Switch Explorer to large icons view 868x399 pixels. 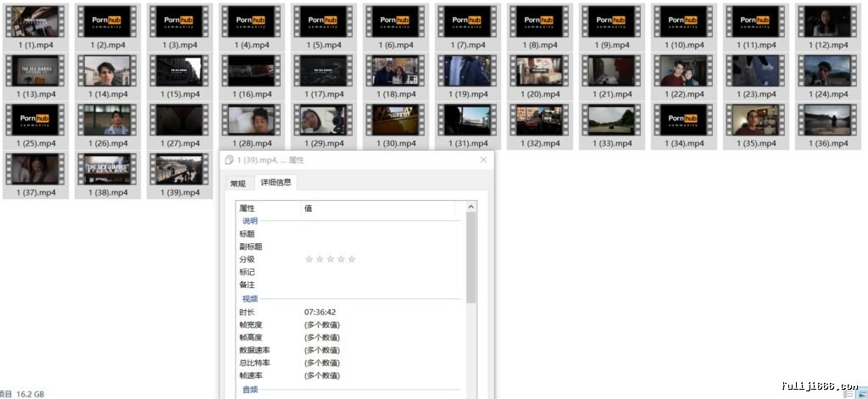coord(861,394)
